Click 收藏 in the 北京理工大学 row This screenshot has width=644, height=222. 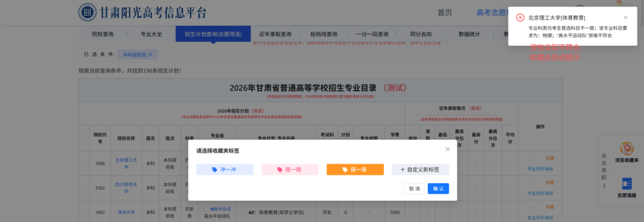[x=550, y=158]
